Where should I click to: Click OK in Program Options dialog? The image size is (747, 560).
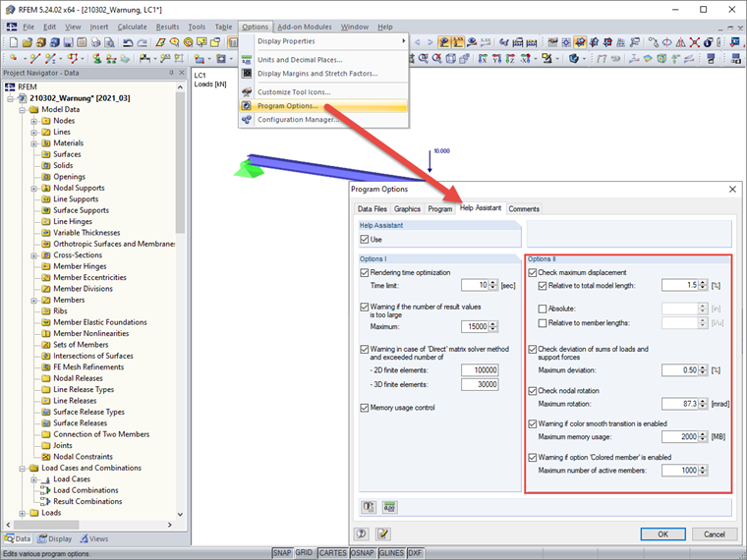(x=662, y=533)
